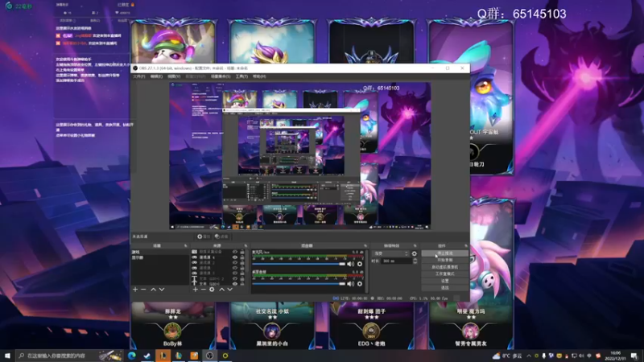Open the 工具(T) menu
644x362 pixels.
[242, 76]
